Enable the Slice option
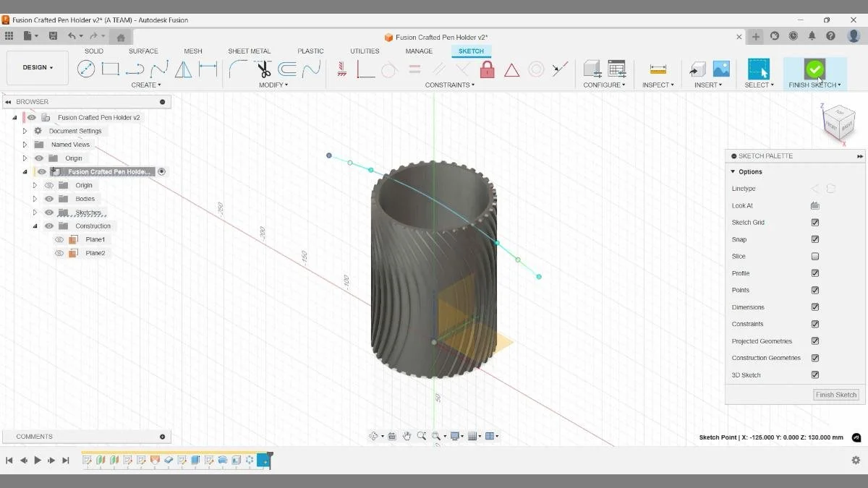This screenshot has width=868, height=488. point(815,256)
